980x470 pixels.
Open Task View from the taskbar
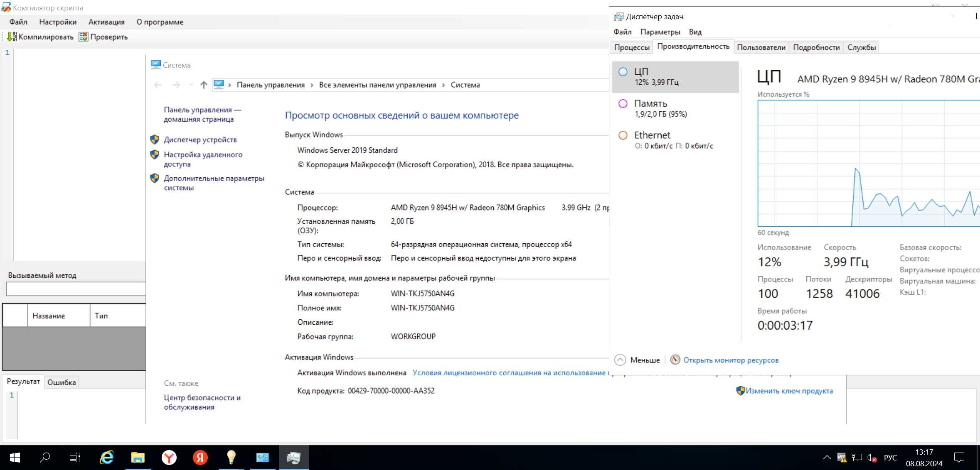click(x=75, y=458)
